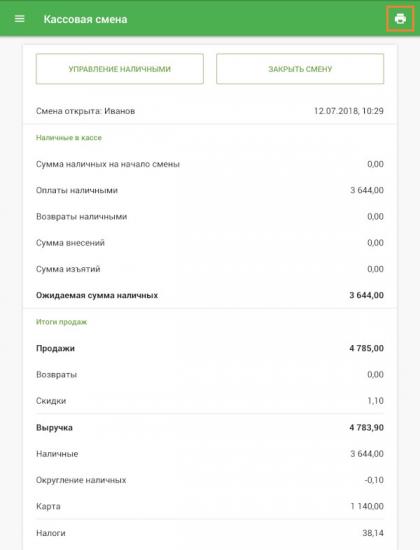Image resolution: width=420 pixels, height=550 pixels.
Task: Click the Возвраты наличными row
Action: (210, 216)
